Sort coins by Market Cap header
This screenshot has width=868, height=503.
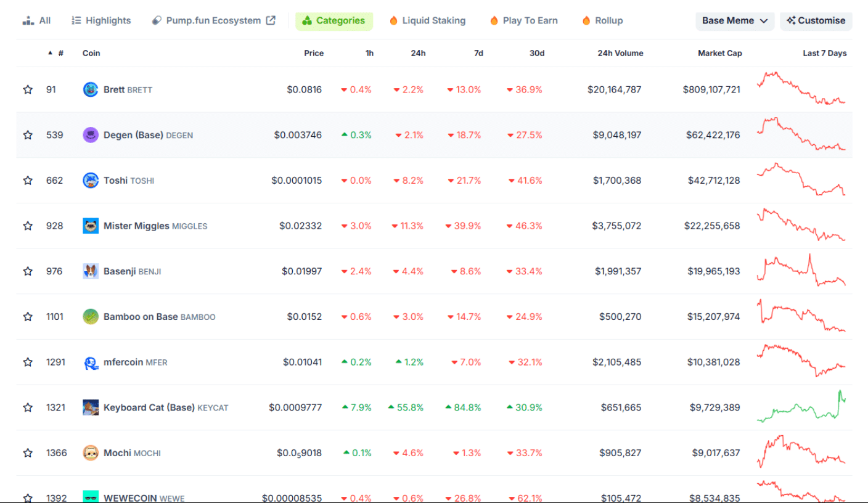pyautogui.click(x=719, y=54)
